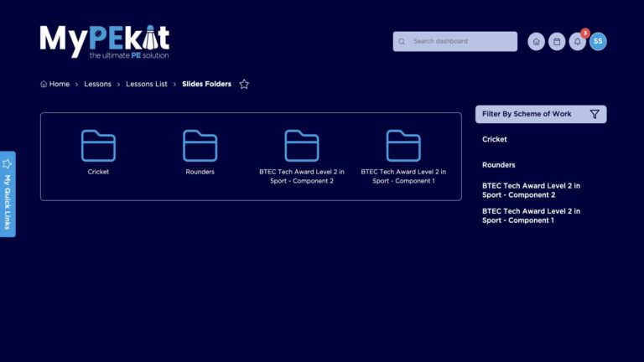Screen dimensions: 644x362
Task: Open the My Quick Links side tab
Action: tap(8, 194)
